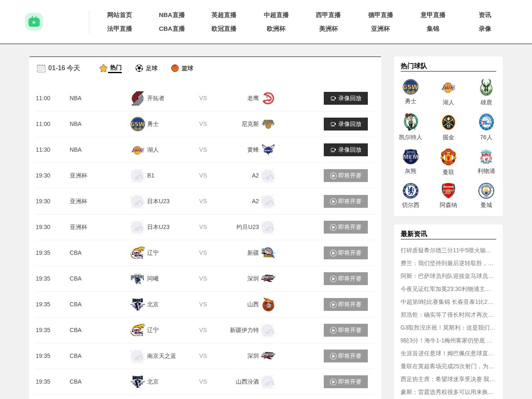
Task: Open the Bucks team logo
Action: point(486,87)
